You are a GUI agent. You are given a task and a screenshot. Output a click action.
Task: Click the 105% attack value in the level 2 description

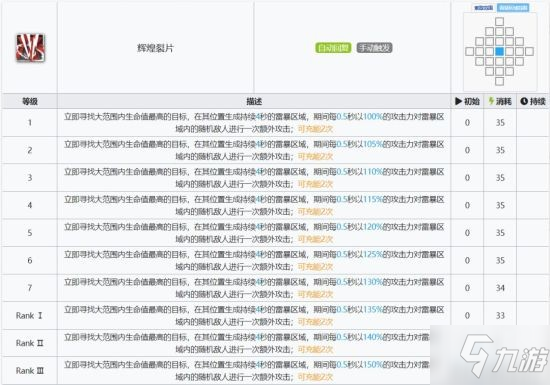coord(372,144)
